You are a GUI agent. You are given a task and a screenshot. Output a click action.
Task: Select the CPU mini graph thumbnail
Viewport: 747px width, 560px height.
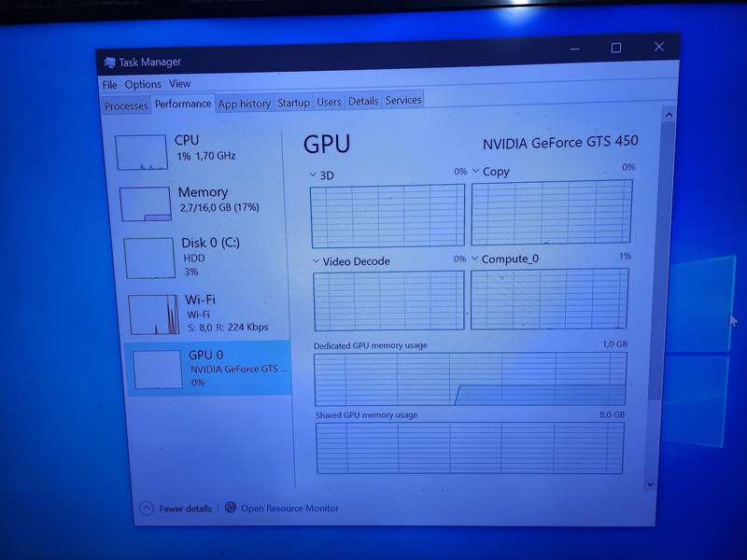(x=142, y=152)
